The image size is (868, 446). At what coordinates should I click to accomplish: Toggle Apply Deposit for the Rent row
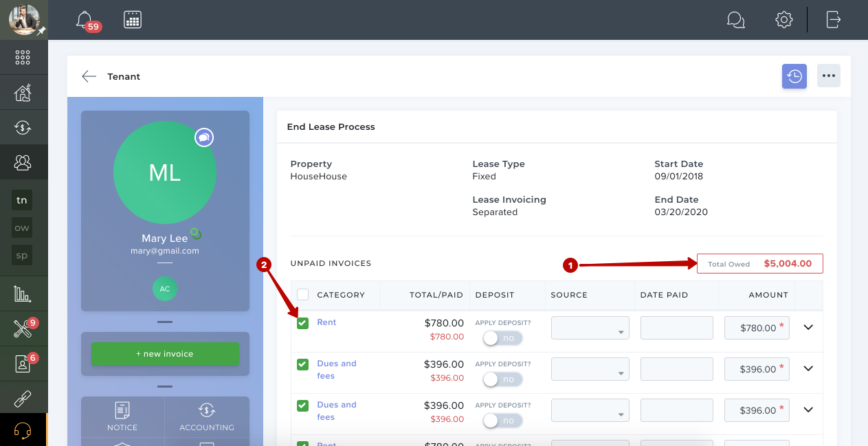(502, 338)
